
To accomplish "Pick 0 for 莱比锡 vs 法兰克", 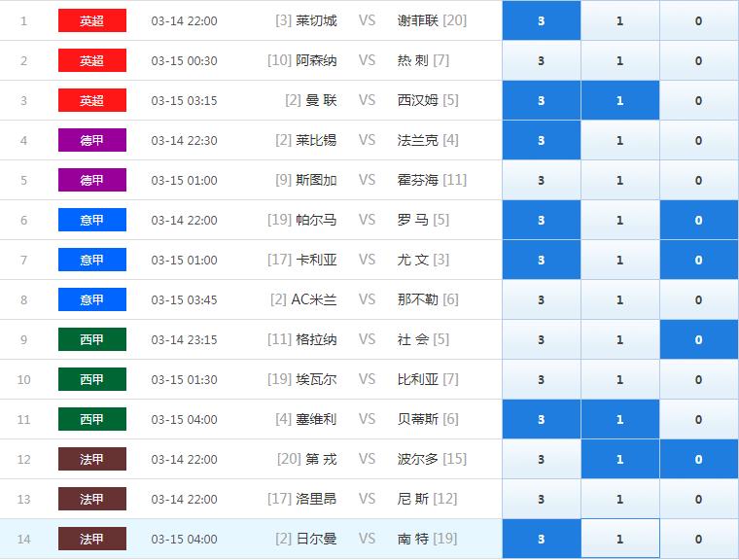I will 698,140.
